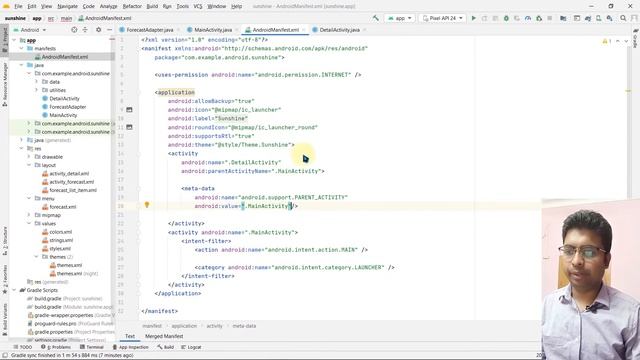Select proguard-rules.pro in Gradle Scripts
Screen dimensions: 640x360
[55, 323]
